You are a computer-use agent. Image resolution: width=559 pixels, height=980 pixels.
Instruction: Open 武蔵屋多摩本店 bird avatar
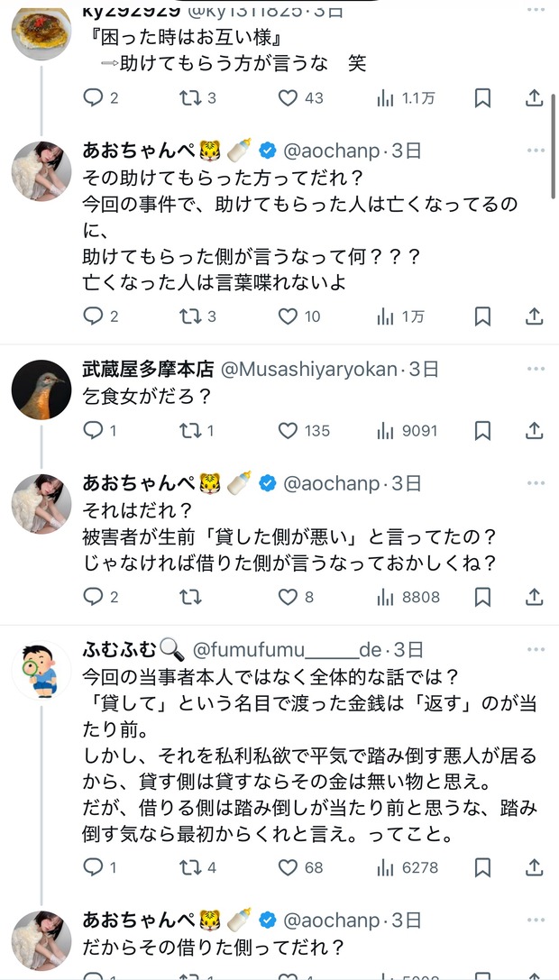pyautogui.click(x=41, y=390)
